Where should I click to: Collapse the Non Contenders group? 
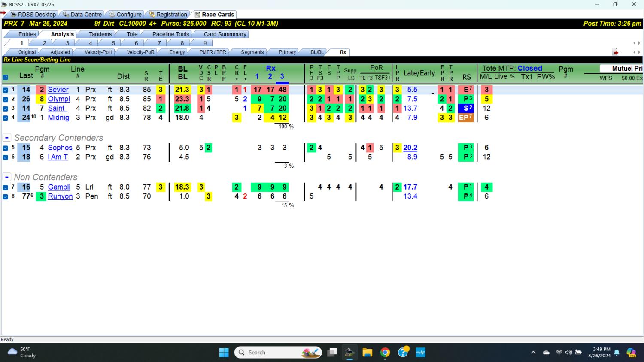coord(7,177)
